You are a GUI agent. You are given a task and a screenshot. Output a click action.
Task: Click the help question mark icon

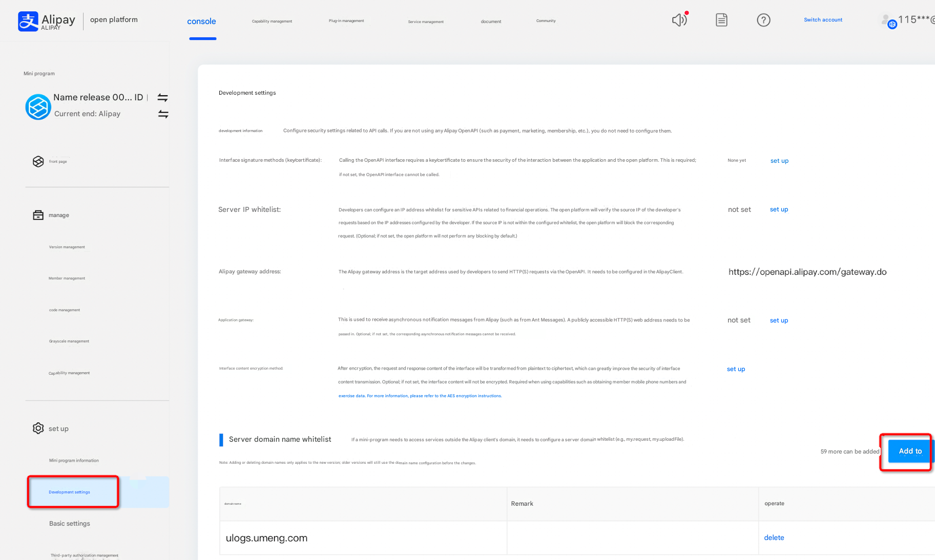pos(763,20)
